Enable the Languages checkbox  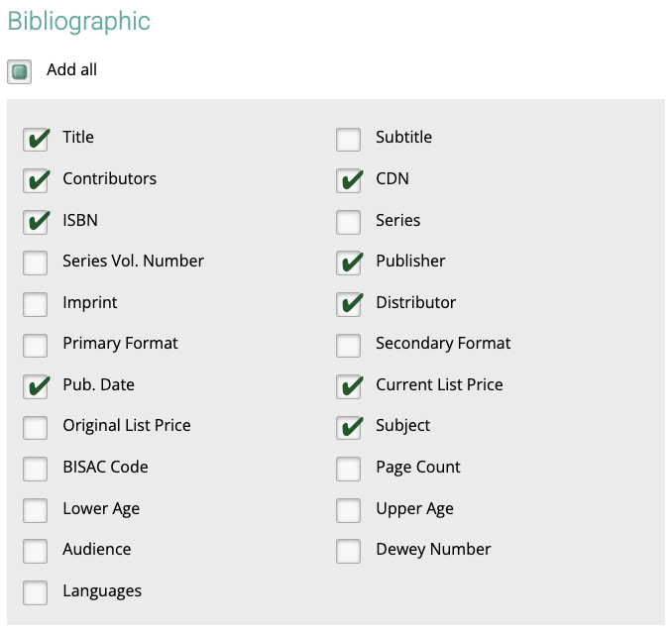tap(35, 592)
